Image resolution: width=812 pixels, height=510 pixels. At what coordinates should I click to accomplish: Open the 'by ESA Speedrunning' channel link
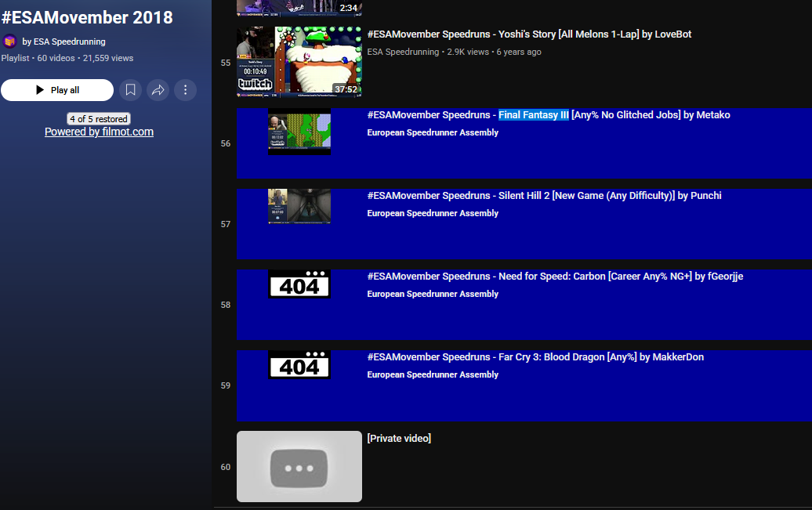[x=63, y=42]
